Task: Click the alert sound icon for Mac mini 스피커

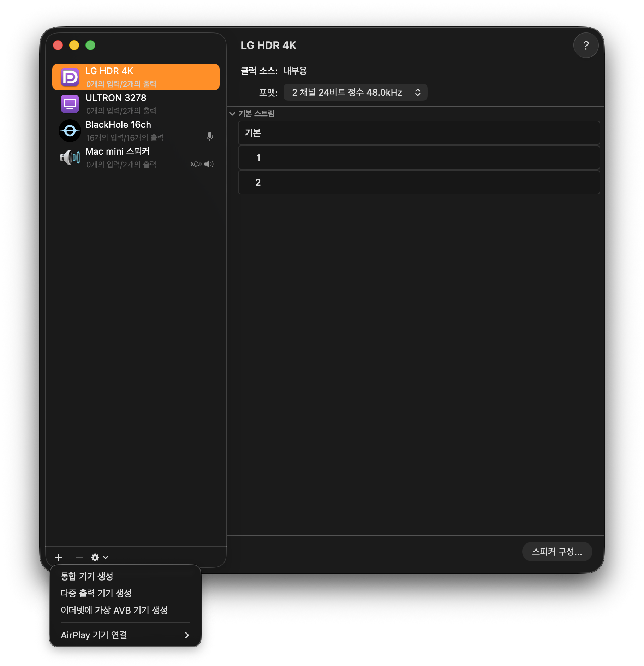Action: click(x=195, y=164)
